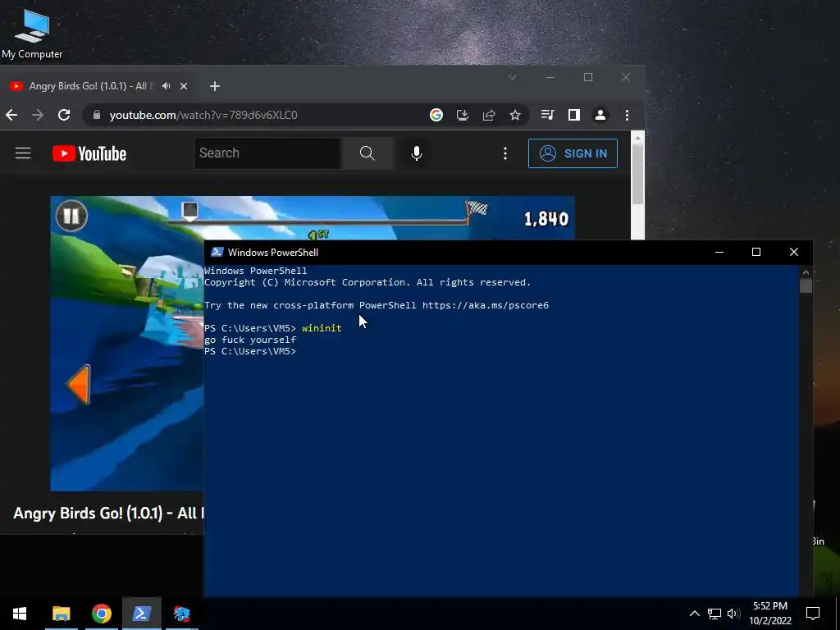The width and height of the screenshot is (840, 630).
Task: Open the volume tray icon
Action: [x=733, y=614]
